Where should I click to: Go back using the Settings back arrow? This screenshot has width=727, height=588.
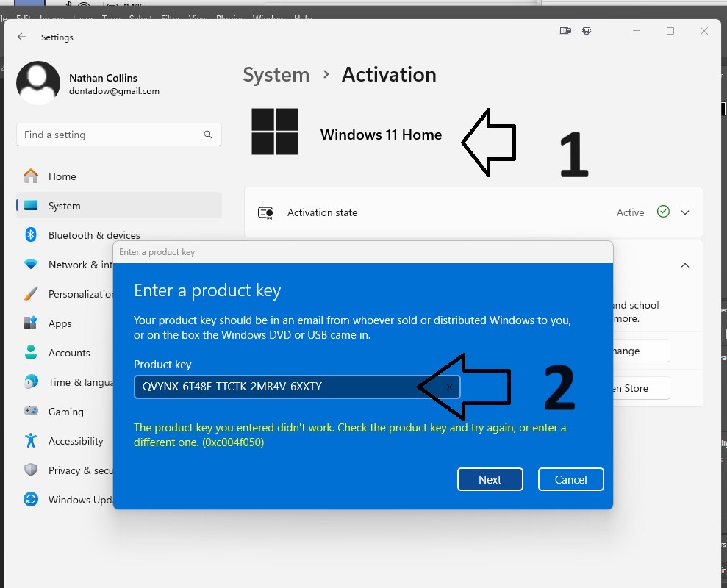coord(22,37)
